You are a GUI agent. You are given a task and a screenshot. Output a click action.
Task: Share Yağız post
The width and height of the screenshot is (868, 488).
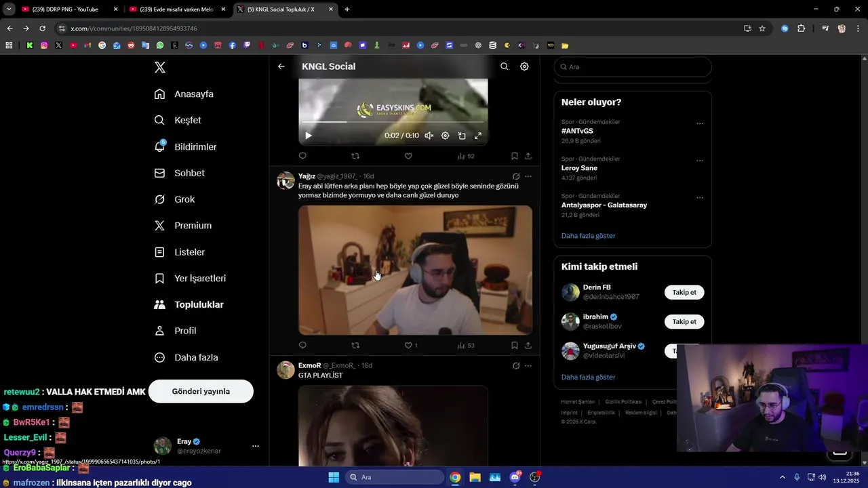[528, 345]
